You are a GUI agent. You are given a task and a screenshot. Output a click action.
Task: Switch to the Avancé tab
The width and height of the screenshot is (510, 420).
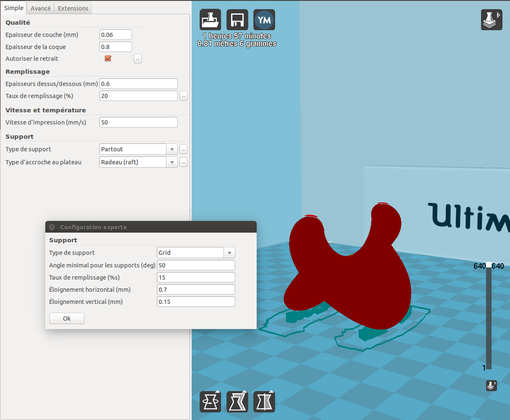[x=41, y=8]
